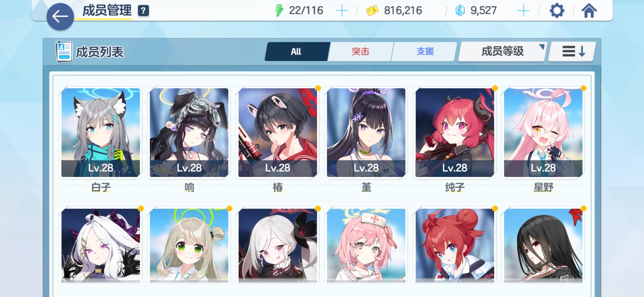Tap the gold credit currency icon
This screenshot has height=297, width=644.
tap(372, 11)
